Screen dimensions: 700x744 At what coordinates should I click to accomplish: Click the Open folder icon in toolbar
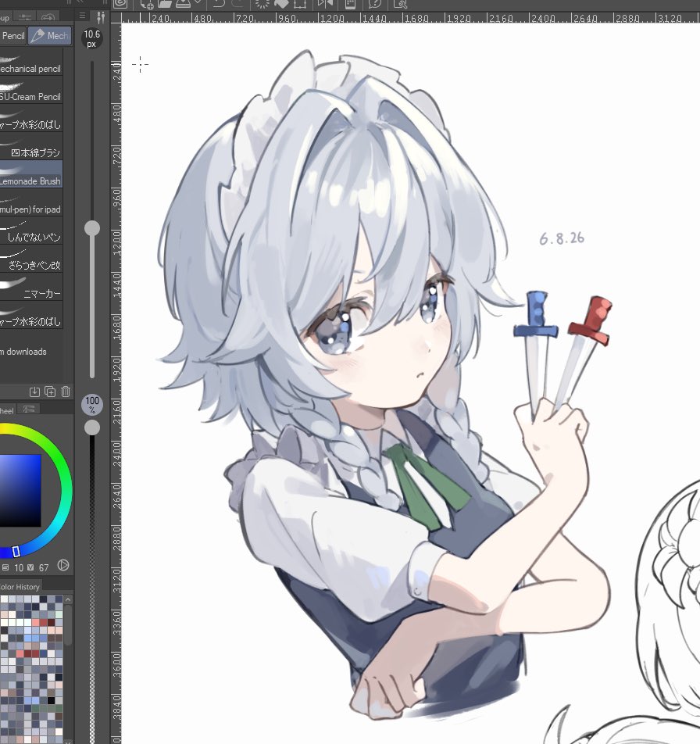165,4
